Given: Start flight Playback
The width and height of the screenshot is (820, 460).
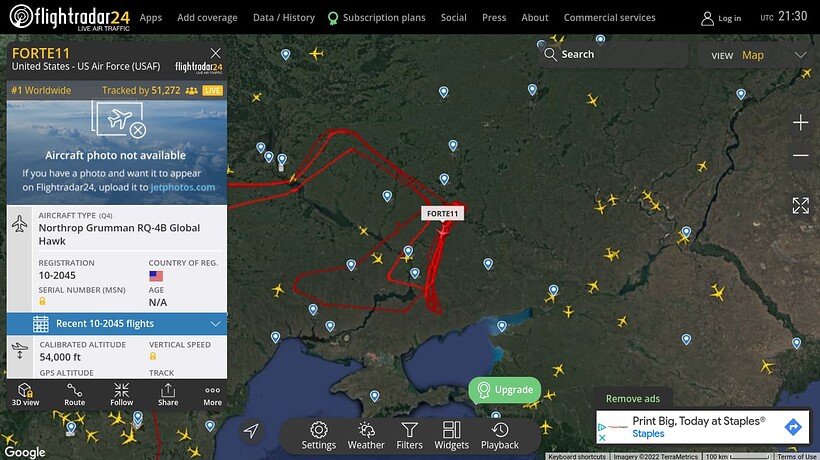Looking at the screenshot, I should 500,436.
